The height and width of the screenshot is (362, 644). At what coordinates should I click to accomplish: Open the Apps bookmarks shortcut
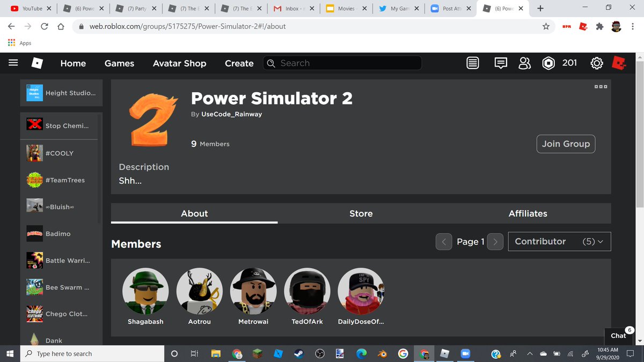tap(19, 43)
